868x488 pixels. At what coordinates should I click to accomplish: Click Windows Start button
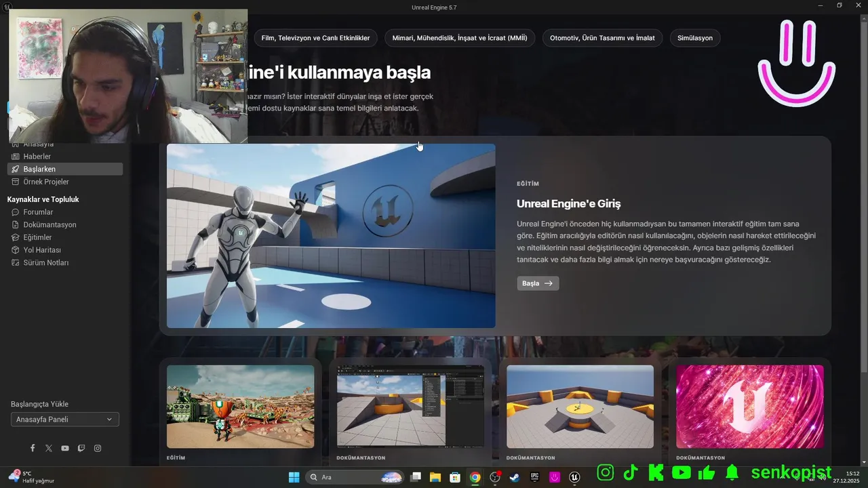pyautogui.click(x=294, y=477)
